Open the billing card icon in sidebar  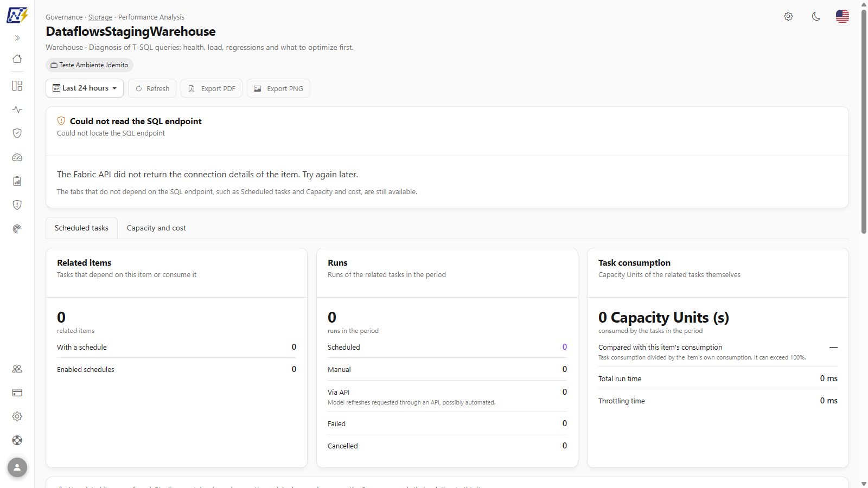(17, 393)
